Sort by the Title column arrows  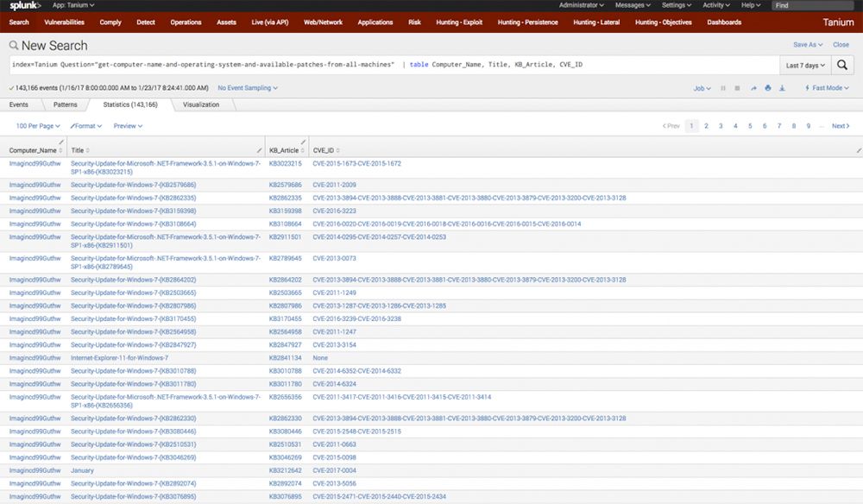click(x=88, y=150)
